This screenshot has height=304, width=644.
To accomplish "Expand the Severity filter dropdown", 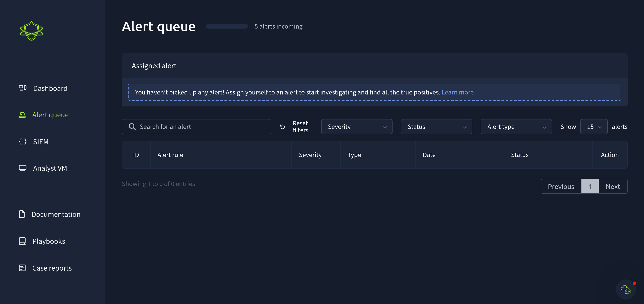I will pos(356,127).
